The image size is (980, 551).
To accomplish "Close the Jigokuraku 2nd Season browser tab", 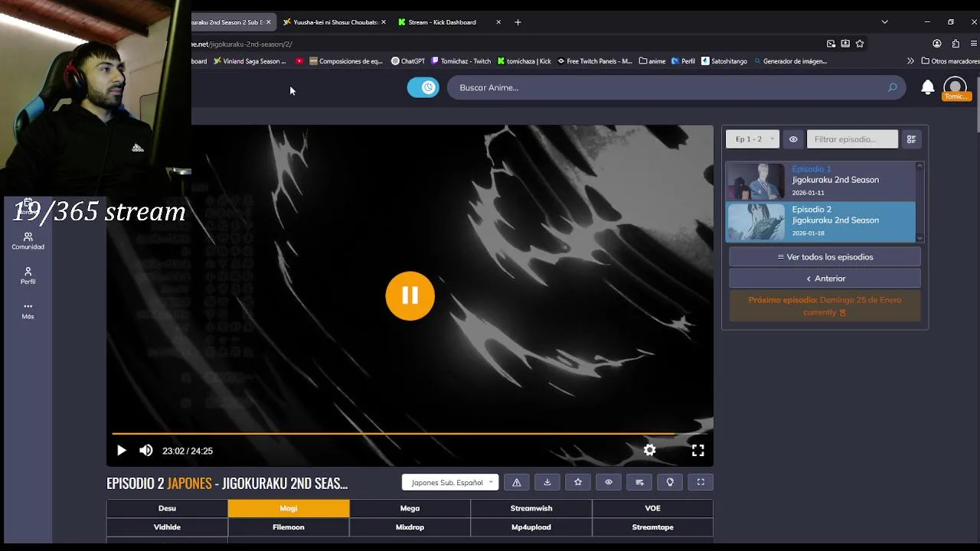I will click(x=268, y=22).
